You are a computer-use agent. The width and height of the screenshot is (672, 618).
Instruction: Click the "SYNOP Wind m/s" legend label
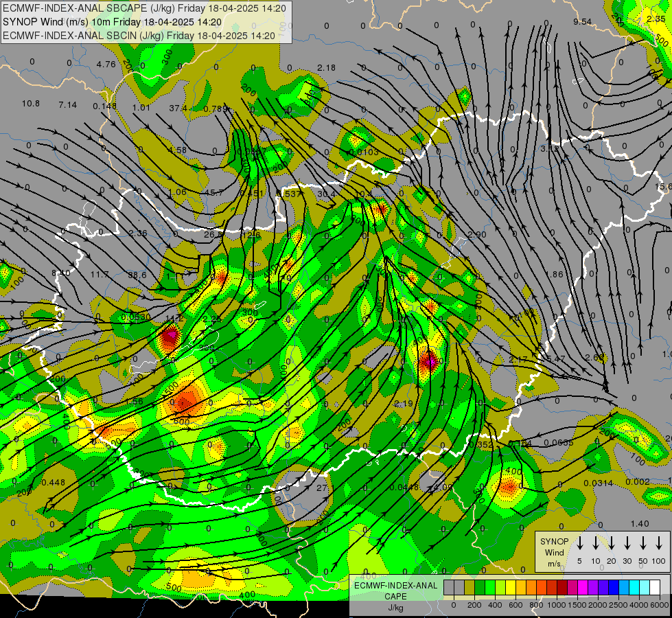[x=554, y=552]
